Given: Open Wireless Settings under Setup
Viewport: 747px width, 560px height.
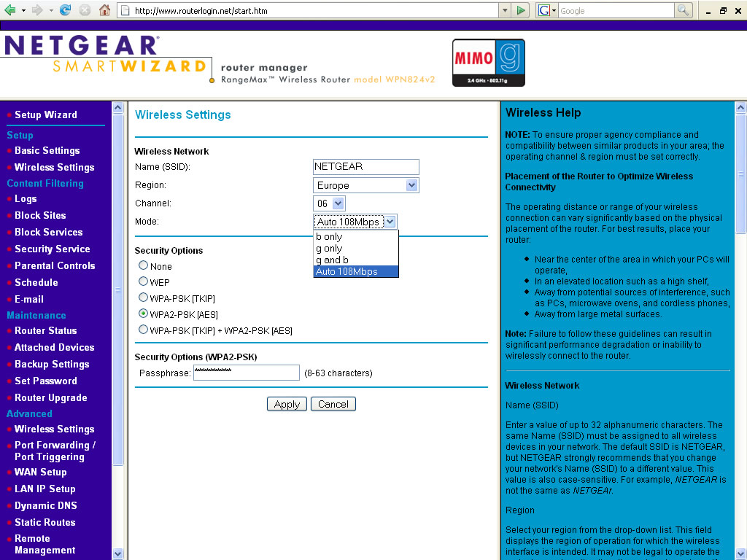Looking at the screenshot, I should (x=54, y=167).
